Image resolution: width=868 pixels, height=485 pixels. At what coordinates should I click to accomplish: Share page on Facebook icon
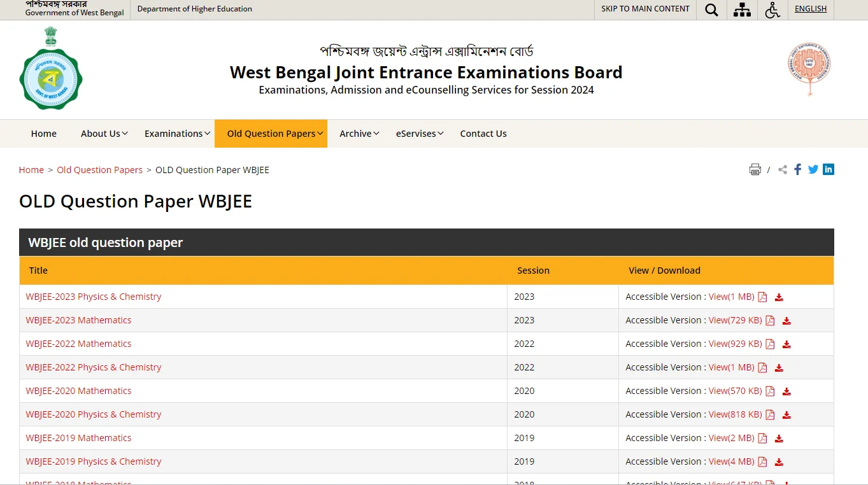pos(797,169)
